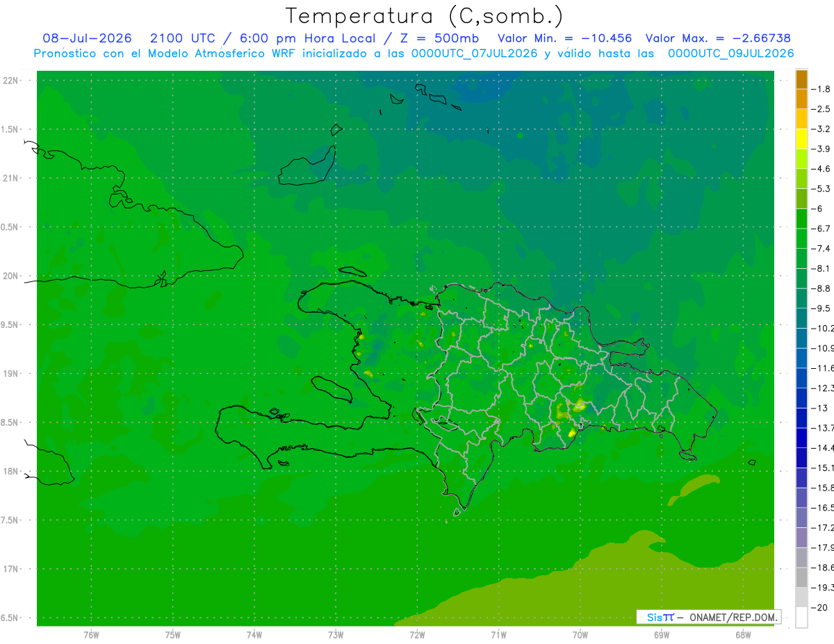Click the '22N' latitude label

[x=11, y=81]
